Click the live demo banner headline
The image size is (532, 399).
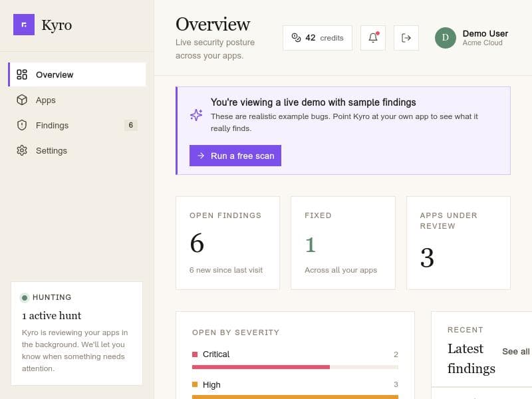(x=313, y=102)
